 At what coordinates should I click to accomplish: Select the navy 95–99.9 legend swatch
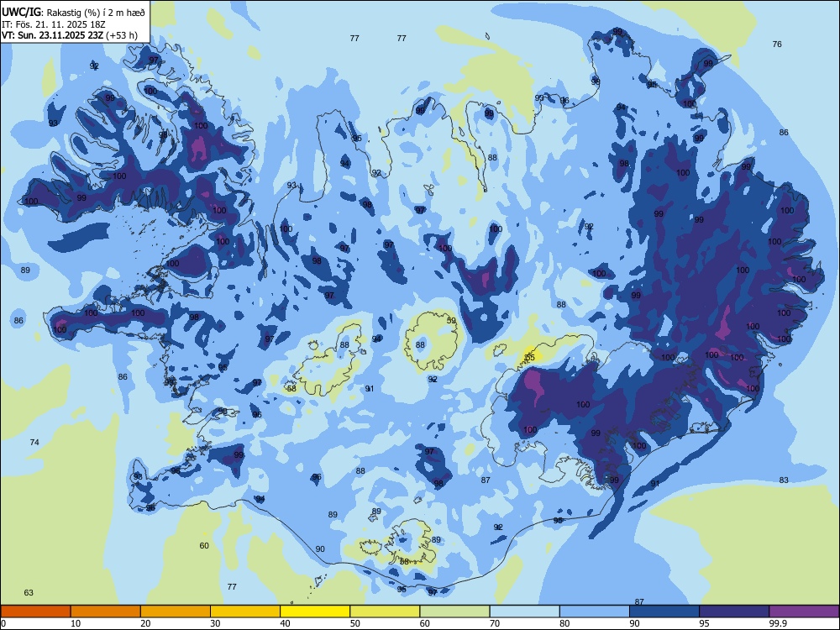coord(734,612)
